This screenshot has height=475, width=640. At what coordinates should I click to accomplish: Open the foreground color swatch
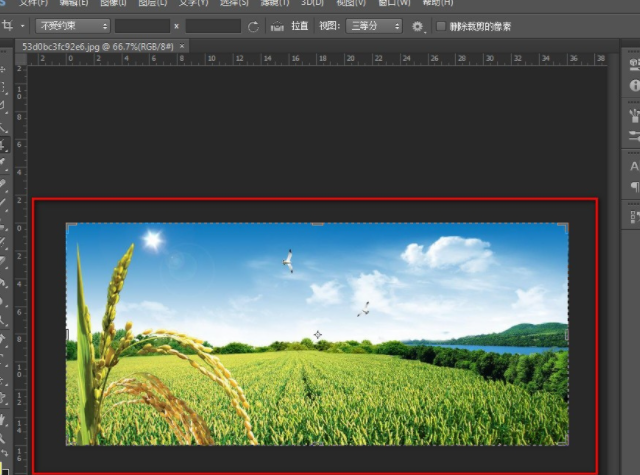point(2,468)
